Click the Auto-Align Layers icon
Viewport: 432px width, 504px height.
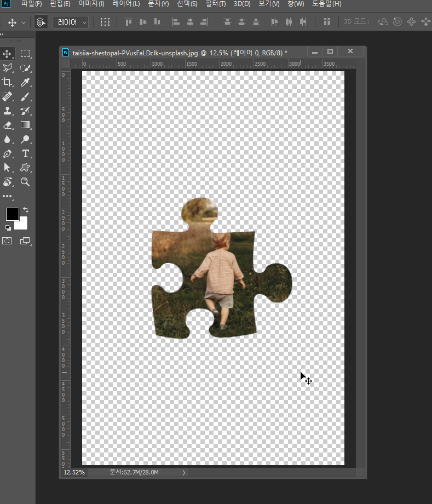(x=327, y=22)
